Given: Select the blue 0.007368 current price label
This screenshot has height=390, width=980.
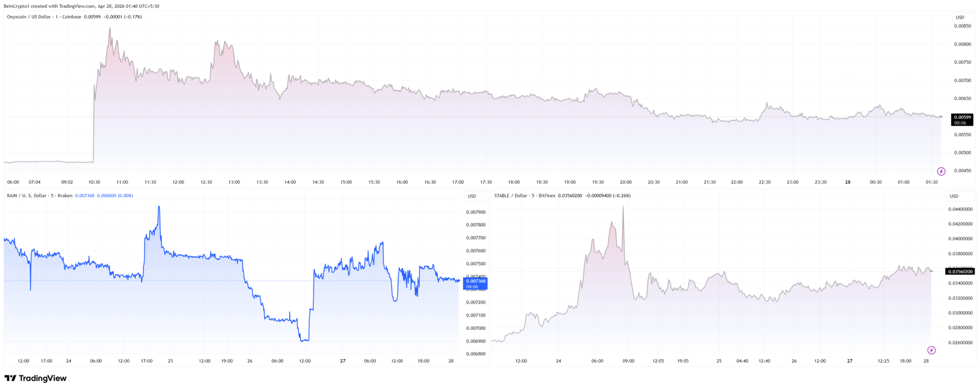Looking at the screenshot, I should [475, 281].
